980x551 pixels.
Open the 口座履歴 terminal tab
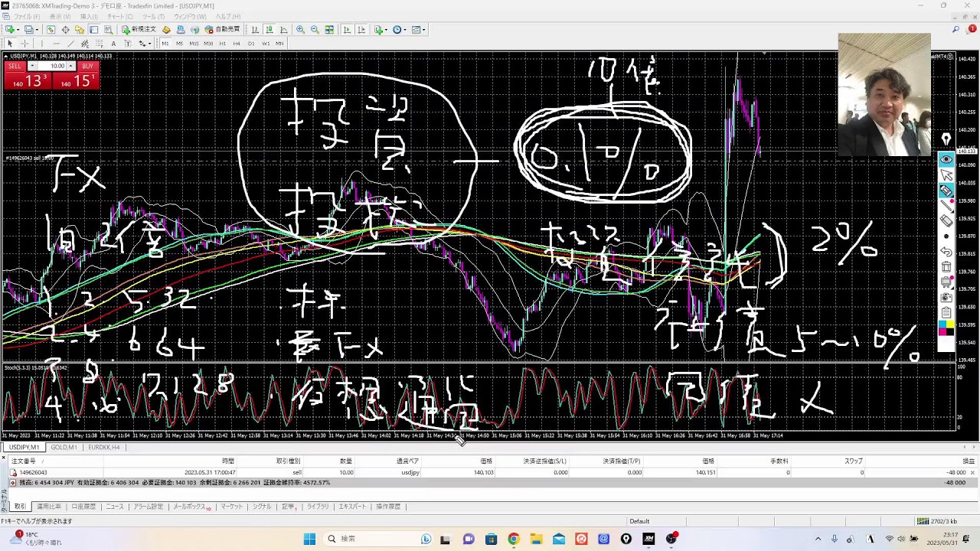[x=83, y=507]
